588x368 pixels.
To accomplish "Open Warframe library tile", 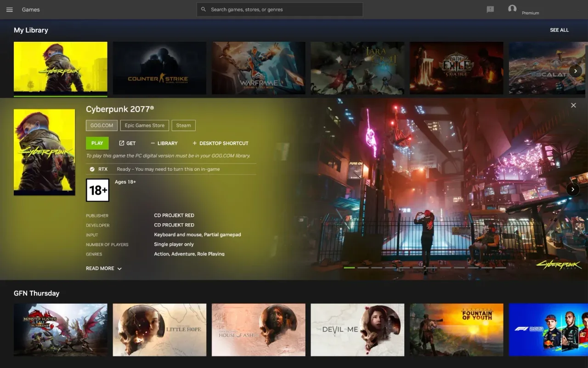I will (x=259, y=68).
